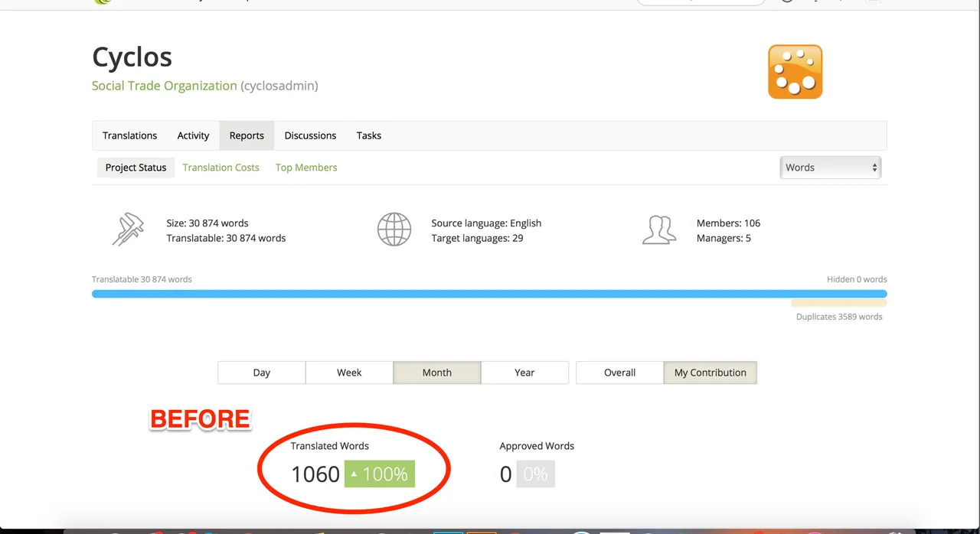Click 'Translatable: 30 874 words' beside the caliper

tap(226, 238)
